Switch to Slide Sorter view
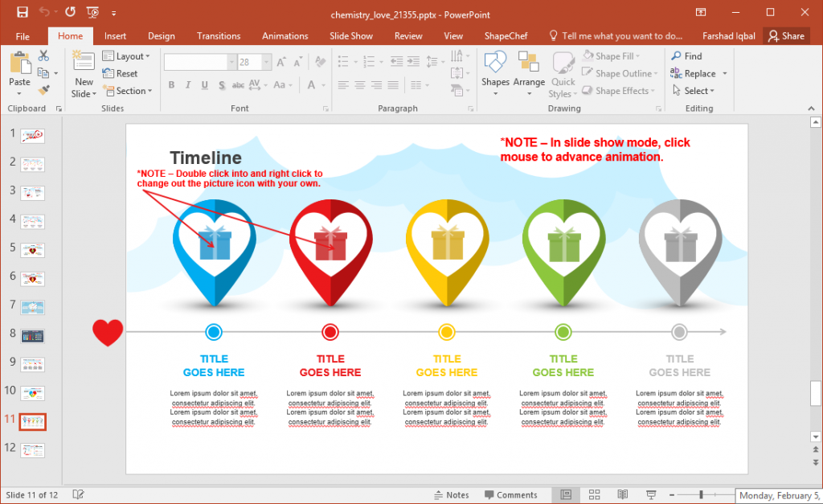Screen dimensions: 823x504 (594, 494)
